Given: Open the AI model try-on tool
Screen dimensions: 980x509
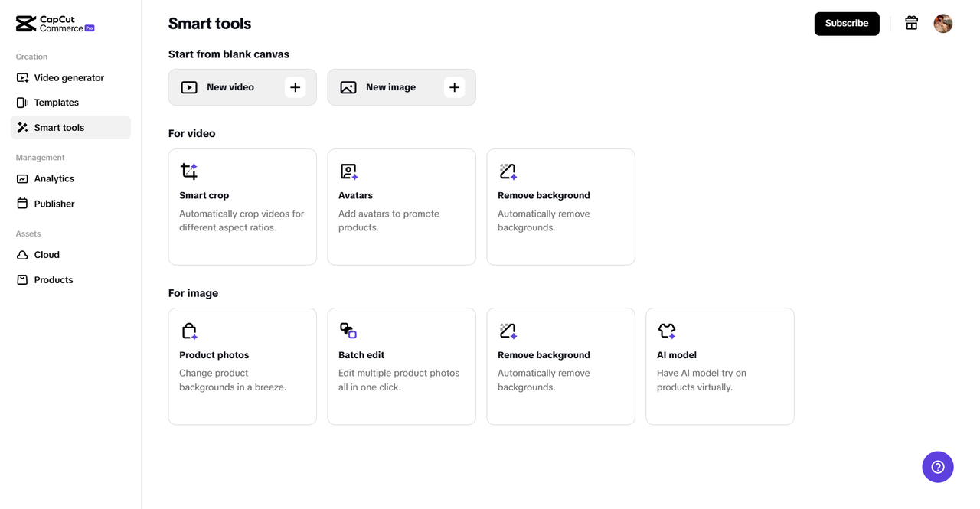Looking at the screenshot, I should [x=720, y=366].
